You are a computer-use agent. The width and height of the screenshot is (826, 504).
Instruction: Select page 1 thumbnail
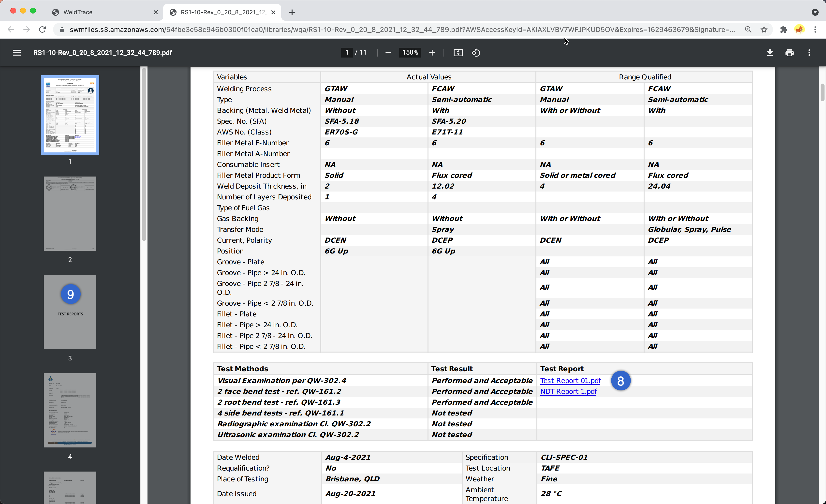coord(70,115)
